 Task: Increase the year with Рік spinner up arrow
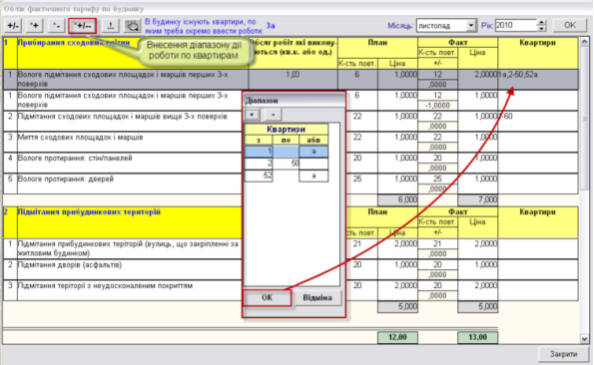coord(542,22)
